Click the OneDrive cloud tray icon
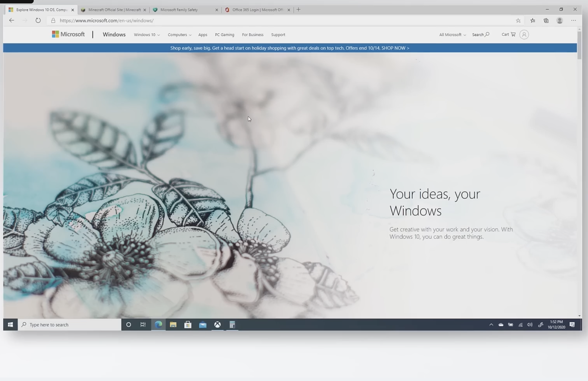The height and width of the screenshot is (381, 588). [x=501, y=325]
